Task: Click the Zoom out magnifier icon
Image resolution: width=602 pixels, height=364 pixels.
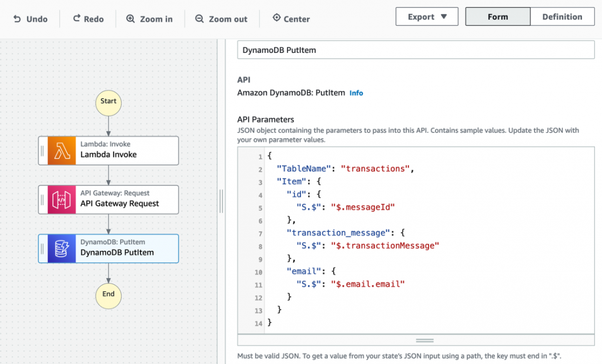Action: point(199,19)
